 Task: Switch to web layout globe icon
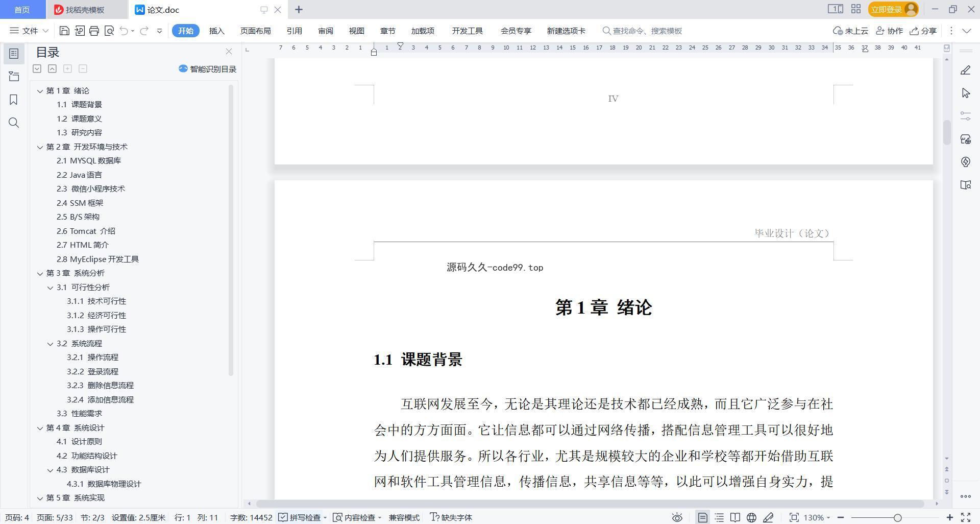click(751, 517)
